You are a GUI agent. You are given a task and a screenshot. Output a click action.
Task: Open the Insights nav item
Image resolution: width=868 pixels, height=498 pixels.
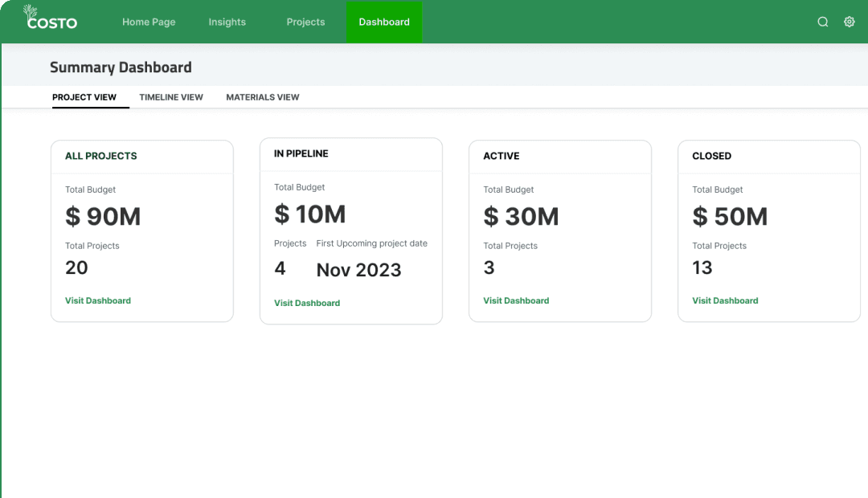[227, 22]
